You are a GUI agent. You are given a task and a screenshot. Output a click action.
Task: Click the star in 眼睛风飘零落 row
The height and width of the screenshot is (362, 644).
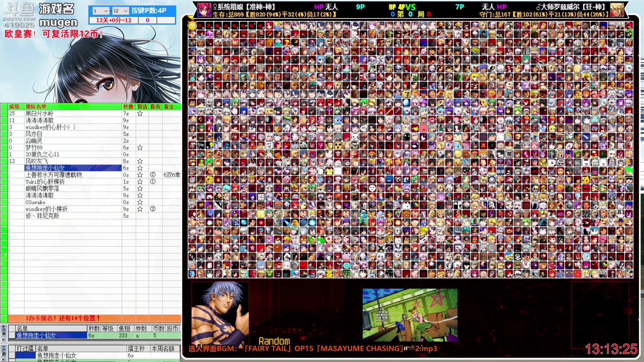click(x=140, y=189)
